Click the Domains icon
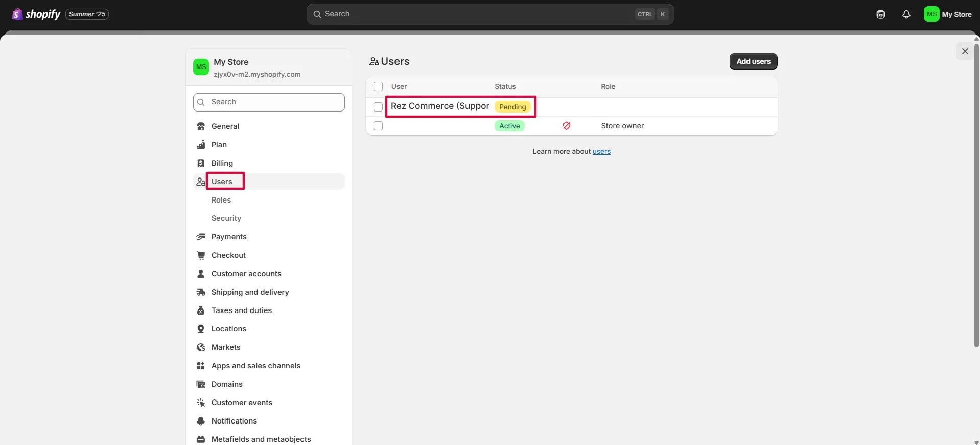The height and width of the screenshot is (445, 980). [x=201, y=384]
